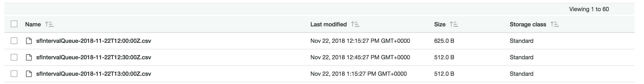Open sfIntervalQueue-2018-11-22T12:00:00Z.csv link
Screen dimensions: 644x84
[x=94, y=41]
